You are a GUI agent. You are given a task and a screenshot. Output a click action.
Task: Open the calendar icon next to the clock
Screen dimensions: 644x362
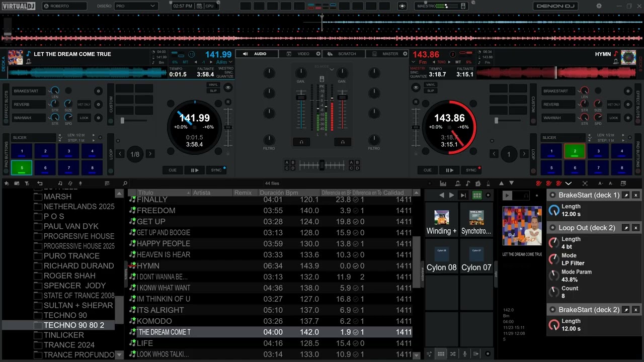click(199, 6)
